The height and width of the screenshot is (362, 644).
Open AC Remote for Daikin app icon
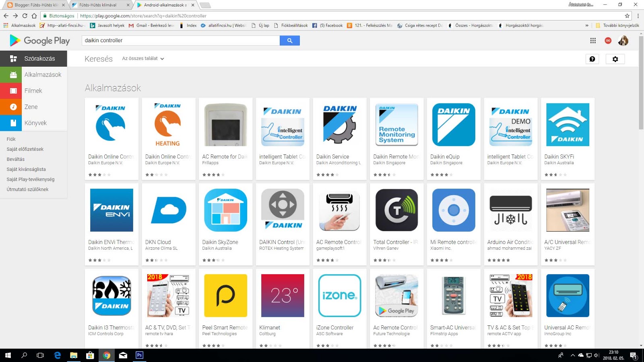[x=226, y=125]
